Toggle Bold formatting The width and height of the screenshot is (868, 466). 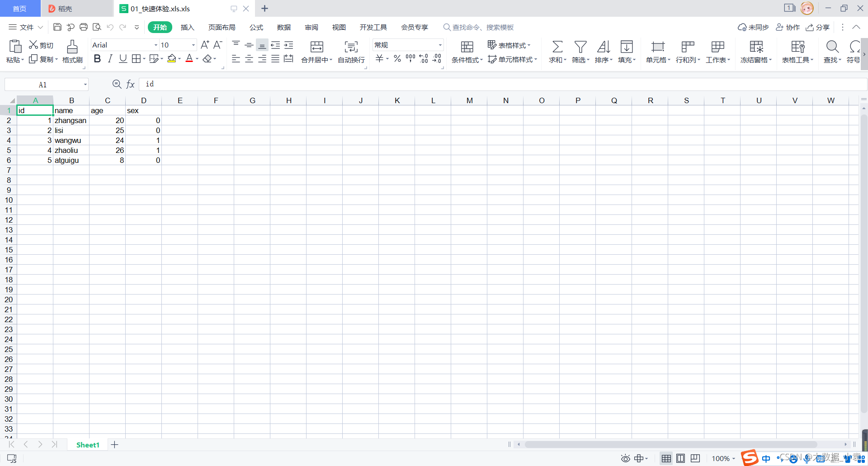click(97, 58)
